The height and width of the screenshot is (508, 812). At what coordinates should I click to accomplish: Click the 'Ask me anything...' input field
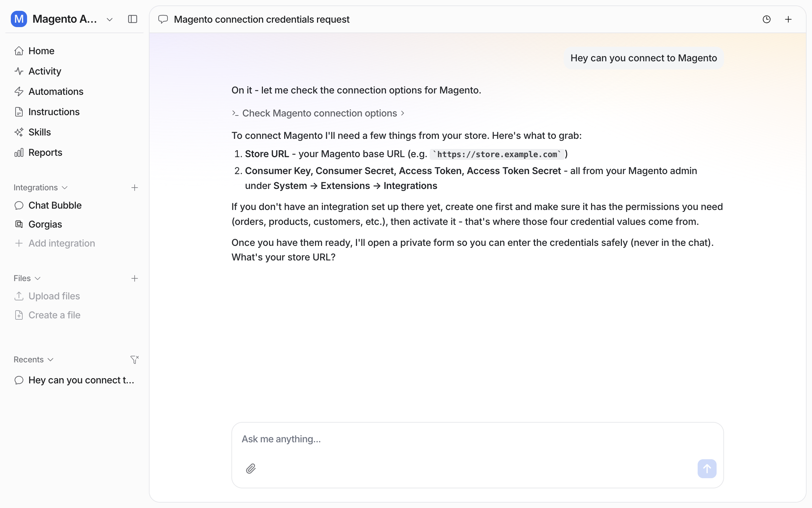pos(477,439)
